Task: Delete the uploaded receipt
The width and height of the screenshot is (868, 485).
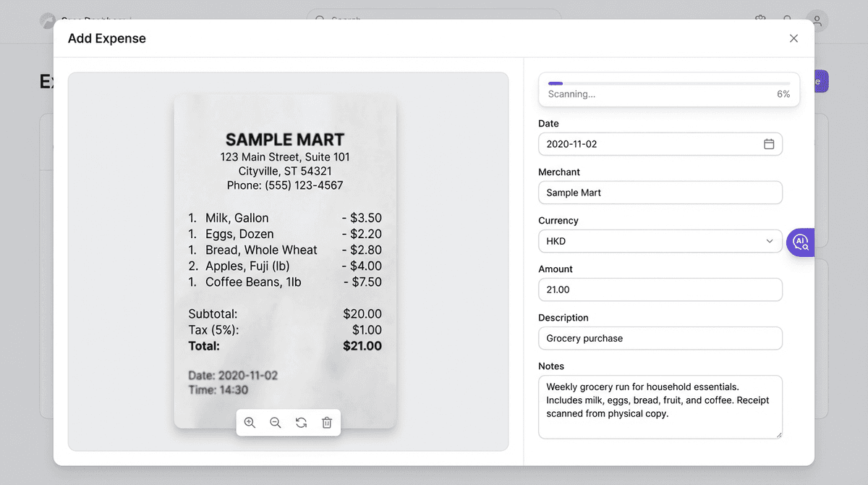Action: coord(327,422)
